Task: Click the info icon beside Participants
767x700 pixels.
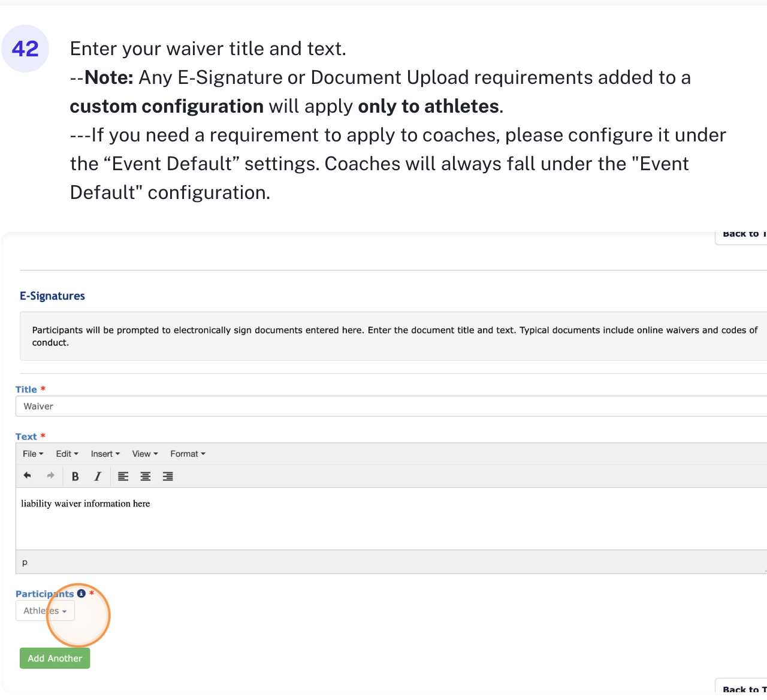Action: (x=81, y=593)
